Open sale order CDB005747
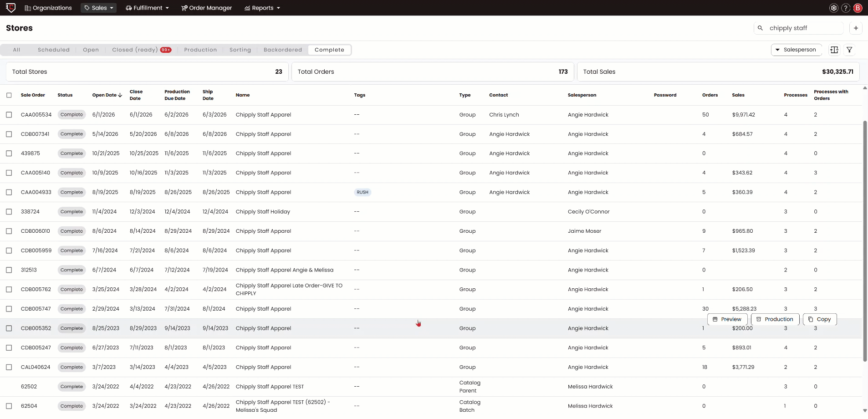This screenshot has width=868, height=419. tap(36, 309)
